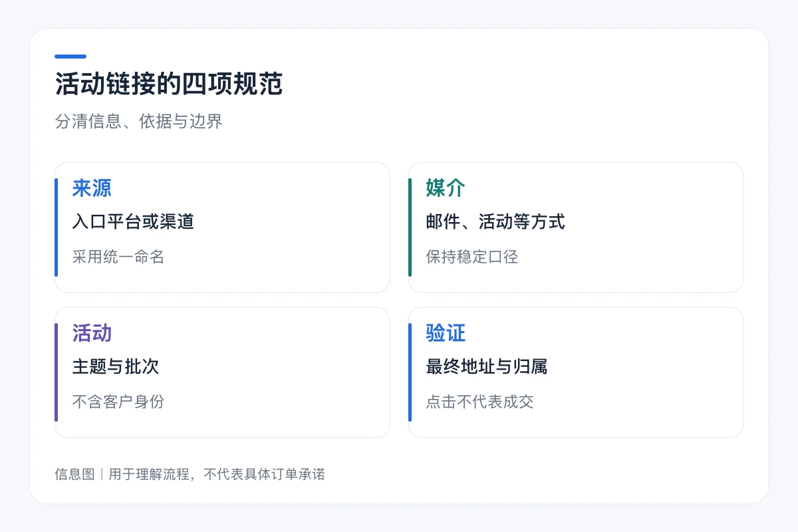Viewport: 798px width, 532px height.
Task: Select the purple 活动 card heading
Action: [x=92, y=333]
